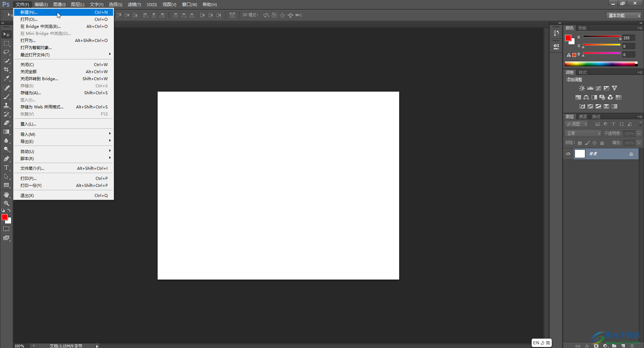
Task: Open the fill slider dropdown arrow
Action: pos(639,143)
